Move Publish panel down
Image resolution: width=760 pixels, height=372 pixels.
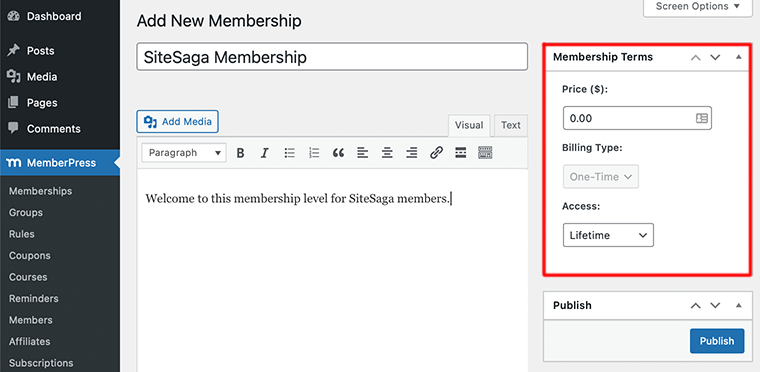(715, 306)
